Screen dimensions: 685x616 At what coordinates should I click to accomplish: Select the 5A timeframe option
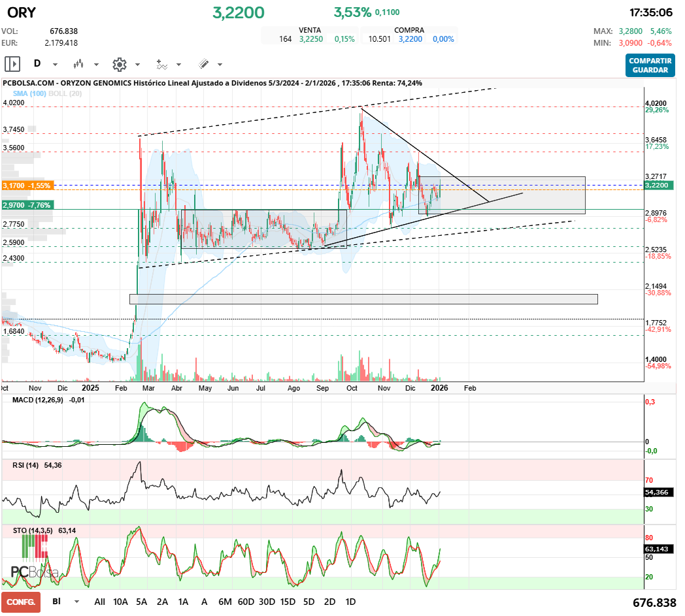[x=141, y=601]
